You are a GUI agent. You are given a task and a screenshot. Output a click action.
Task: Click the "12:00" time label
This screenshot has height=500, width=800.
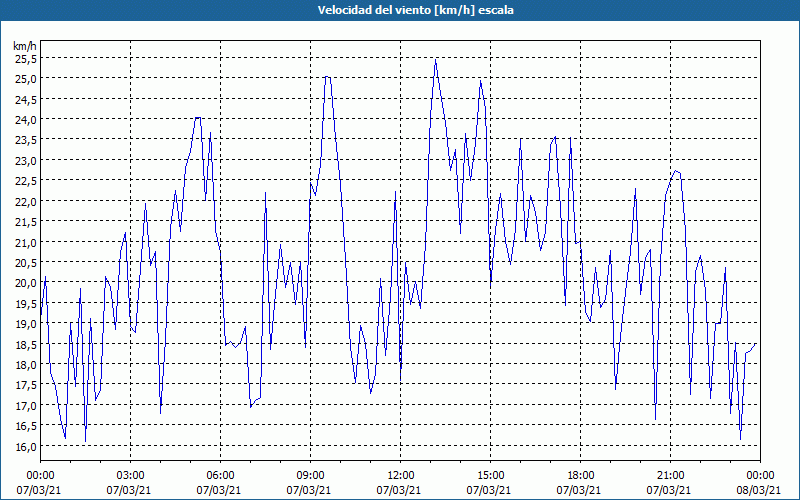401,476
